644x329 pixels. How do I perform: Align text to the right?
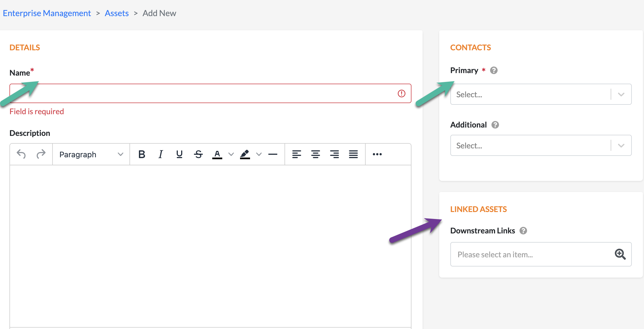click(334, 154)
